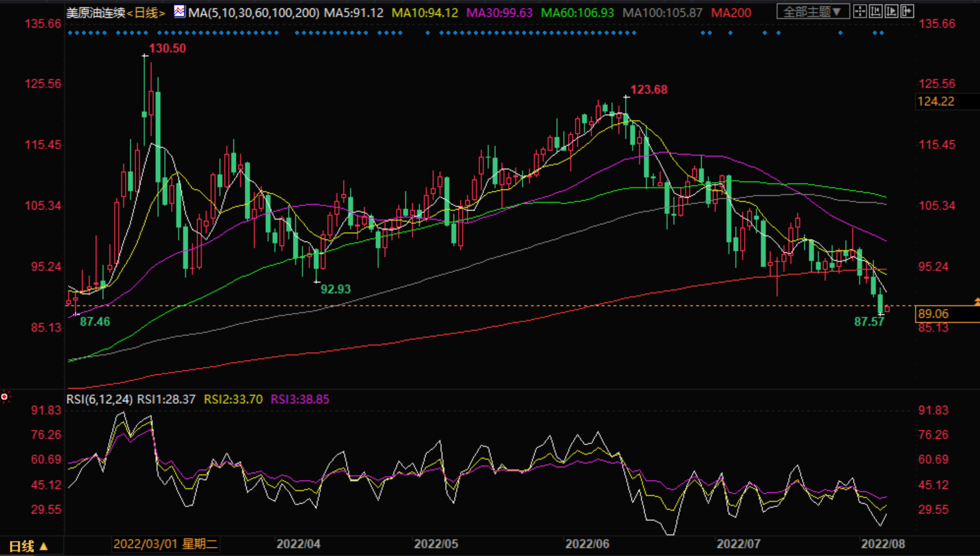This screenshot has height=556, width=980.
Task: Open the 日线 period selector at bottom left
Action: [28, 546]
